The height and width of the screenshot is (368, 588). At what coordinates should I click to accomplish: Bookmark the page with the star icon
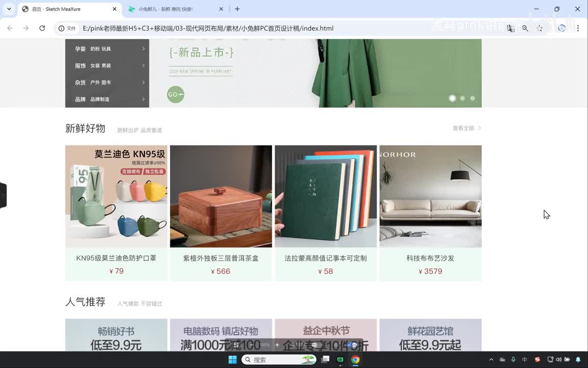coord(539,28)
